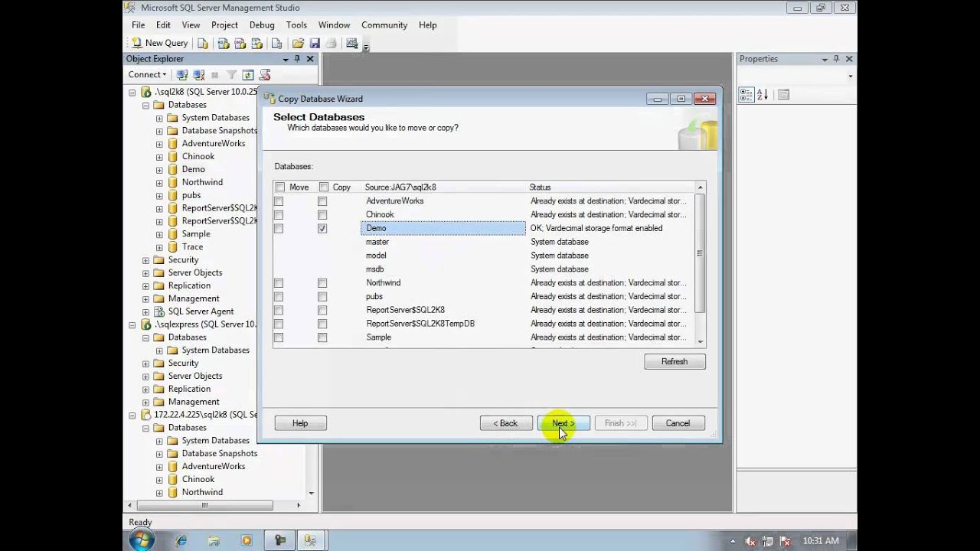The height and width of the screenshot is (551, 980).
Task: Collapse the .\sqlexpress server node
Action: [x=132, y=324]
